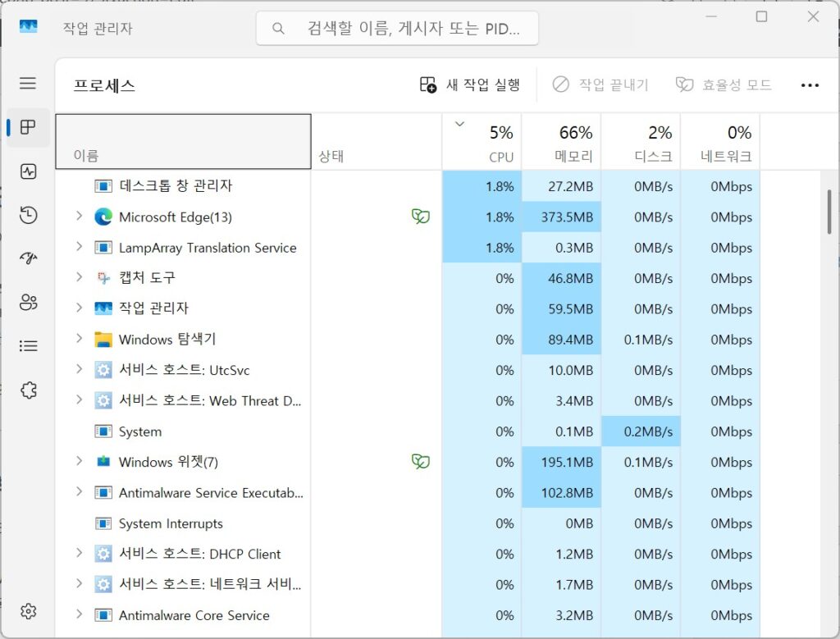Click the 작업 끝내기 button
840x639 pixels.
coord(600,84)
